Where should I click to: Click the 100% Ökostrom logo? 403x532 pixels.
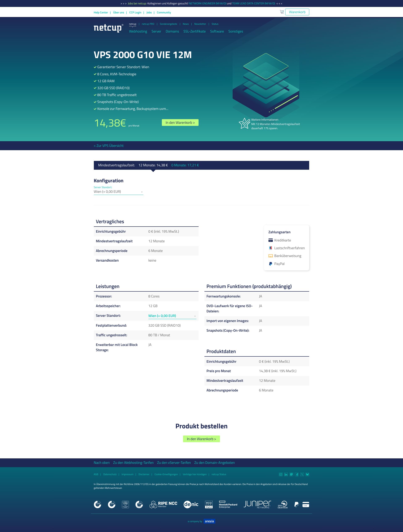[x=283, y=504]
